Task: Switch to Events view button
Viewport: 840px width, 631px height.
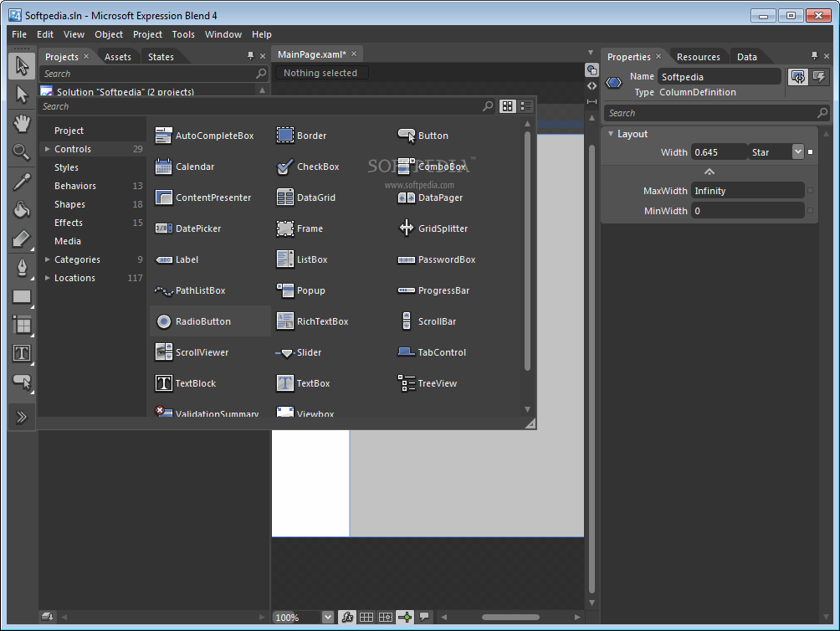Action: [x=819, y=77]
